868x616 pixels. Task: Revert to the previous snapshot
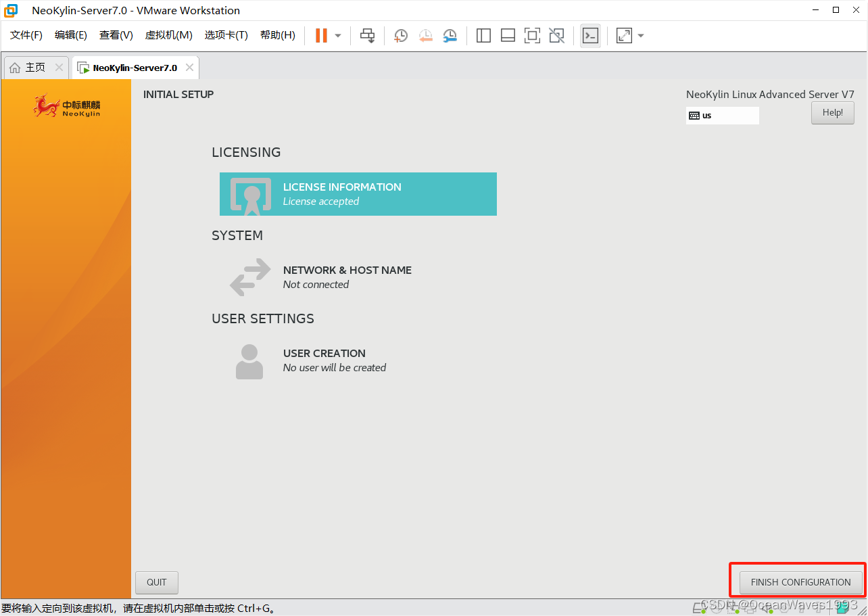[425, 36]
